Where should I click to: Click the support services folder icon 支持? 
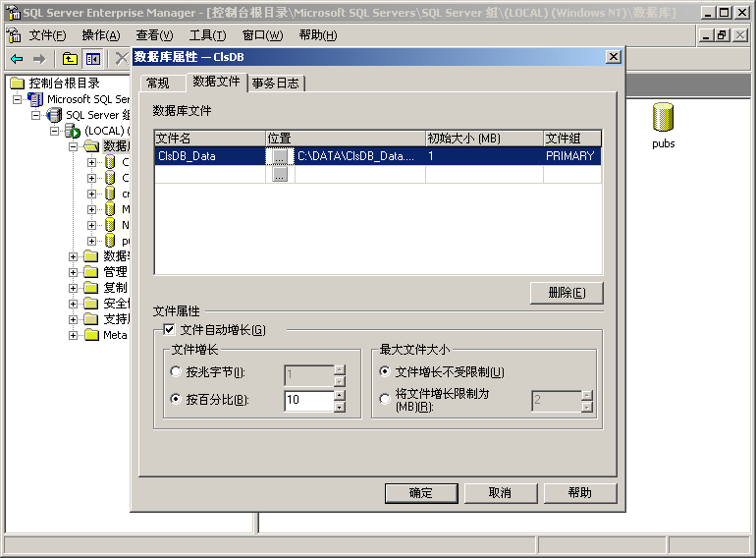coord(91,319)
